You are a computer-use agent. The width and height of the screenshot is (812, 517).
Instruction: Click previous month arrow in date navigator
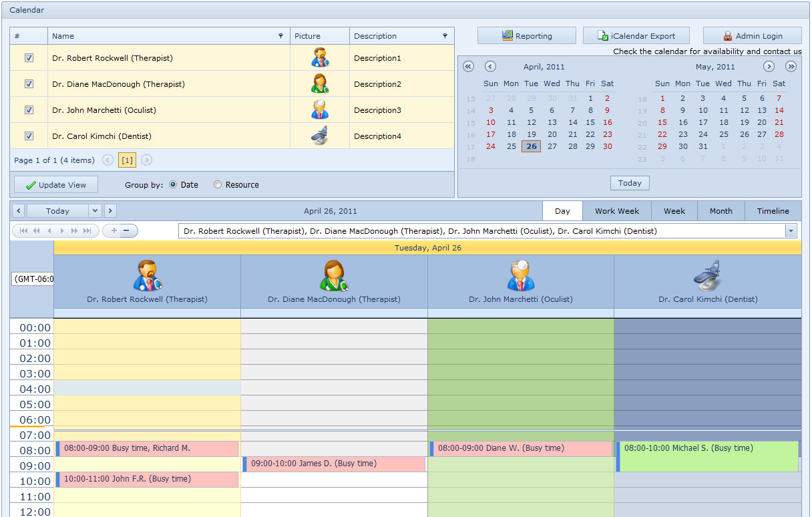(490, 66)
